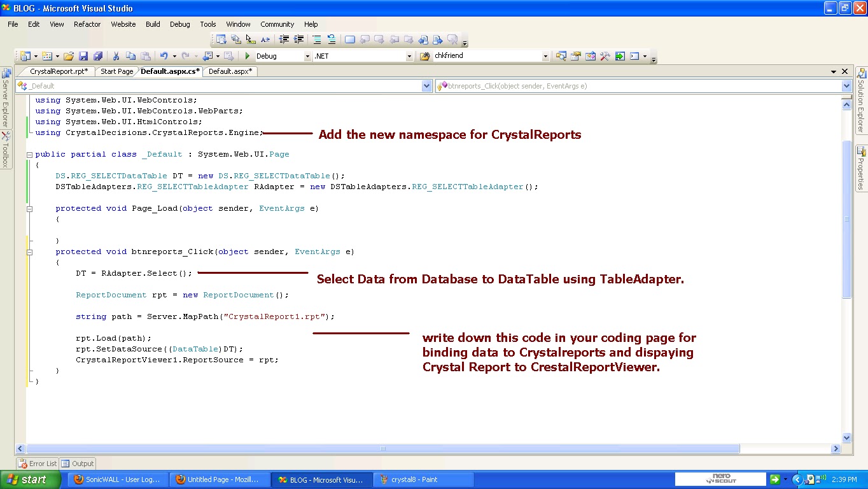868x489 pixels.
Task: Open the Refactor menu
Action: (x=87, y=24)
